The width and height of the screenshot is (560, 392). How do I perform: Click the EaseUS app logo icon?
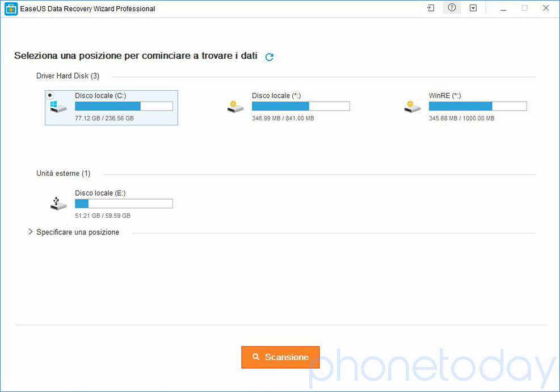(10, 9)
